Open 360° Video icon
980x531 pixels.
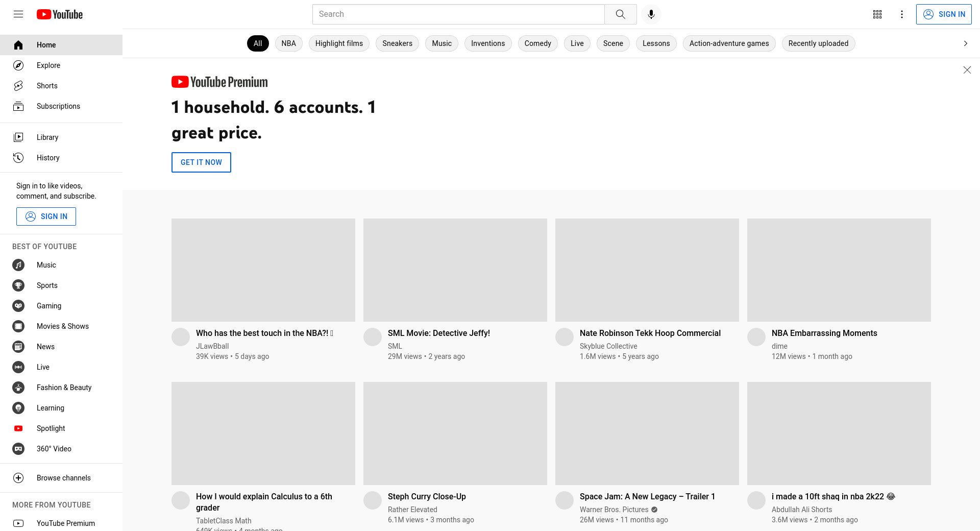click(18, 449)
